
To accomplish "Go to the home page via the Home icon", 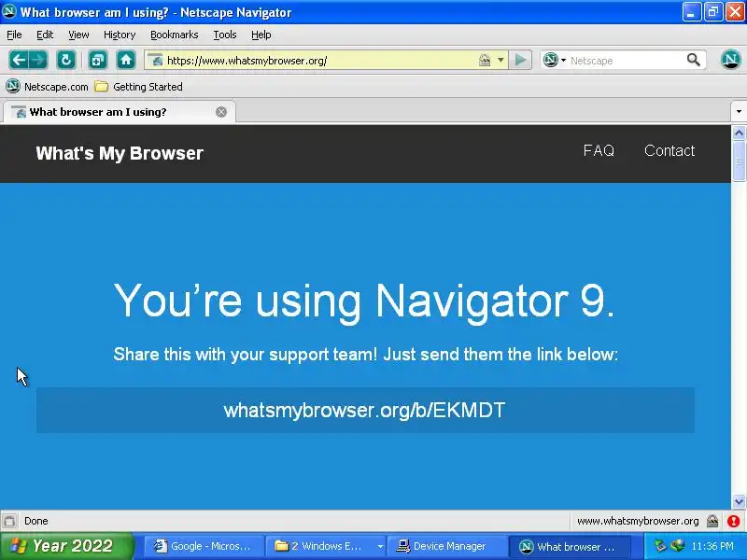I will coord(126,60).
